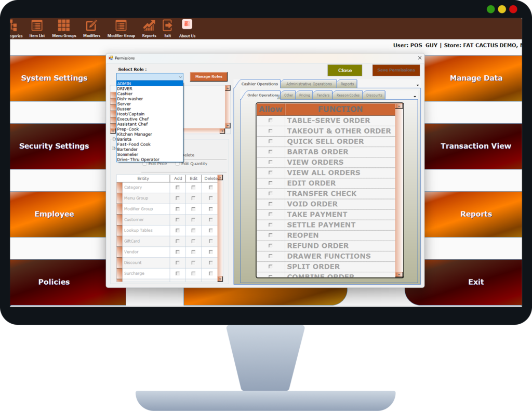This screenshot has width=532, height=411.
Task: Pick Kitchen Manager in the role list
Action: click(135, 135)
